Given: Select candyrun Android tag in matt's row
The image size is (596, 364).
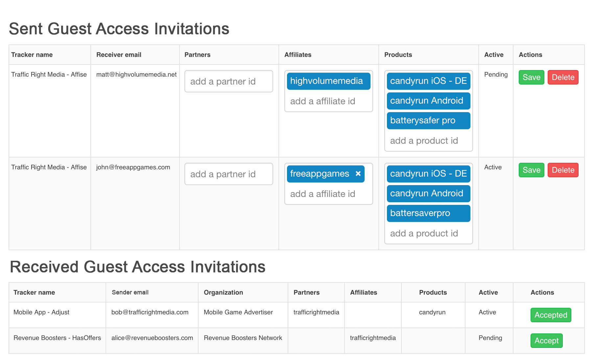Looking at the screenshot, I should point(428,101).
